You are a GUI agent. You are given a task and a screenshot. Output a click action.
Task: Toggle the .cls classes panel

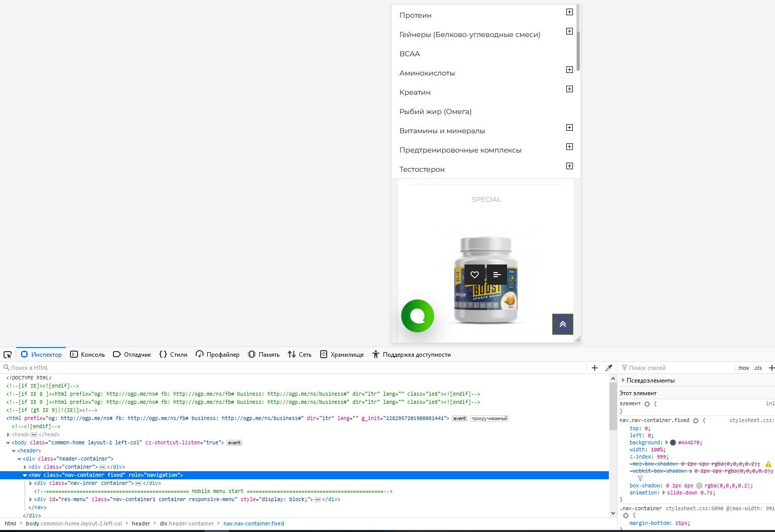(758, 368)
